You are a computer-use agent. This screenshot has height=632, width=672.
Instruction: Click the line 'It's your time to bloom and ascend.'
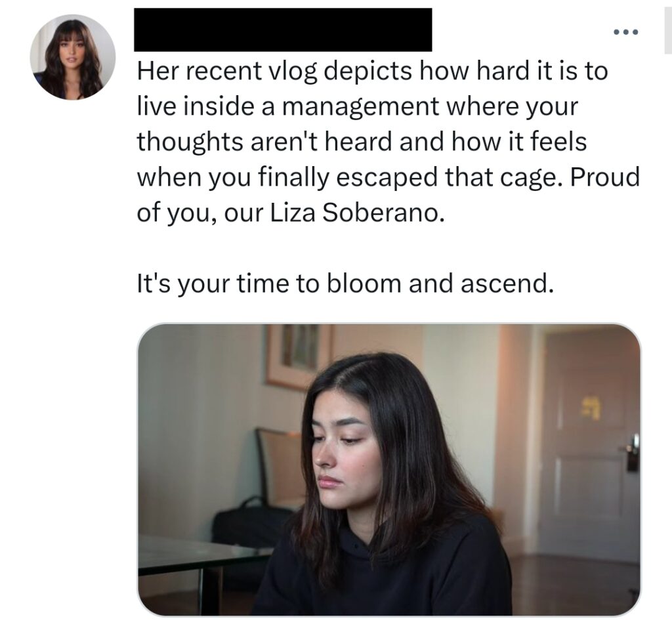345,284
